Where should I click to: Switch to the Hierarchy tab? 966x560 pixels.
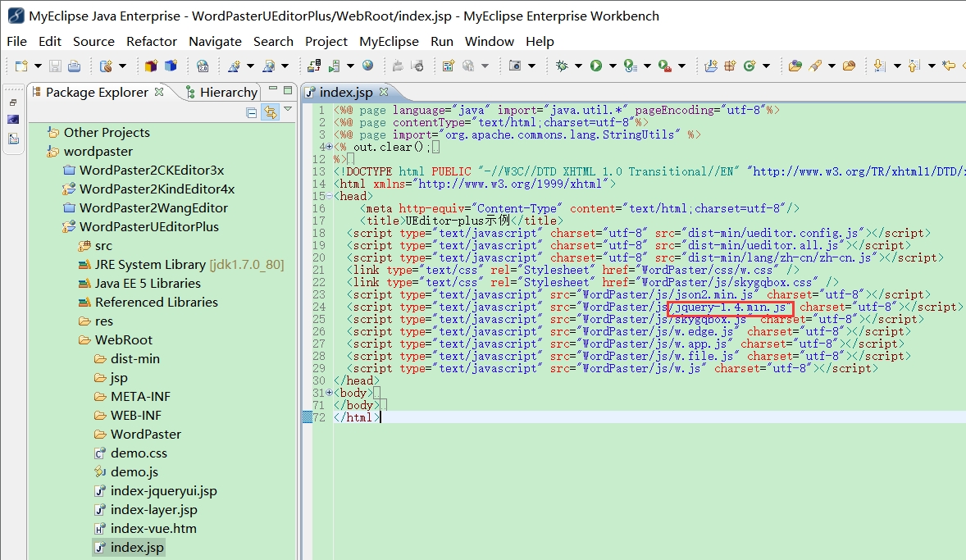click(x=221, y=93)
